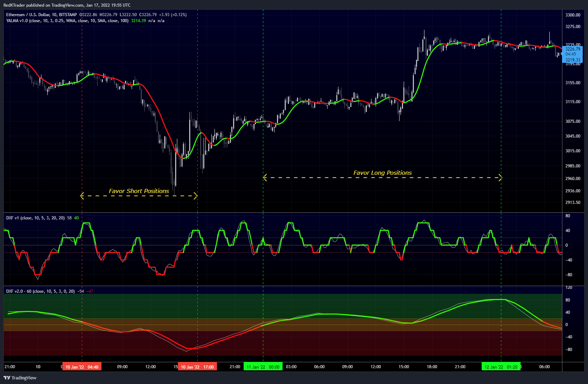Click the 06:00 label at time axis end
The image size is (588, 384).
pyautogui.click(x=544, y=367)
